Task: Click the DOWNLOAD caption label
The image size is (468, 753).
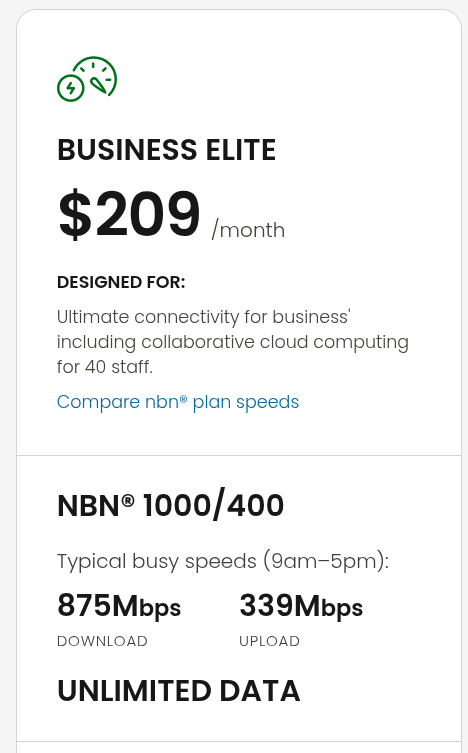Action: pyautogui.click(x=102, y=641)
